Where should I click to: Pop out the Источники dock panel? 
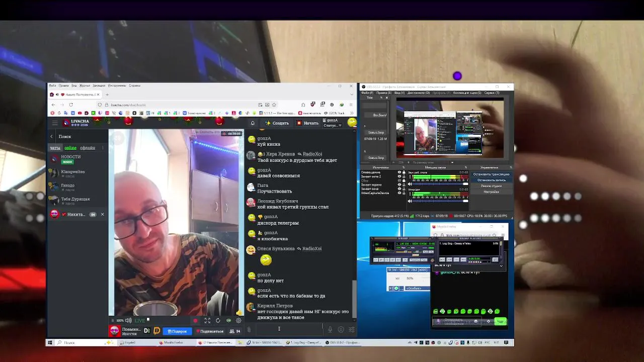(x=404, y=167)
